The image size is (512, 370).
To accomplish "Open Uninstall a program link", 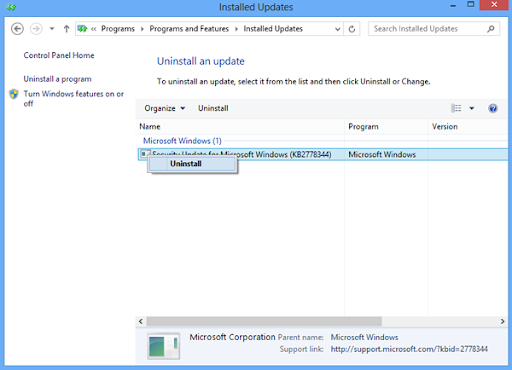I will (x=57, y=79).
